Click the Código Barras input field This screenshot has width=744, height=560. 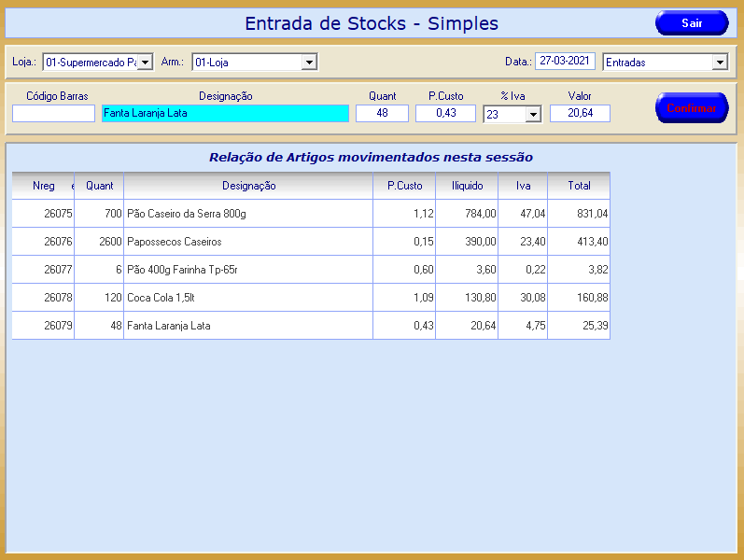click(53, 113)
